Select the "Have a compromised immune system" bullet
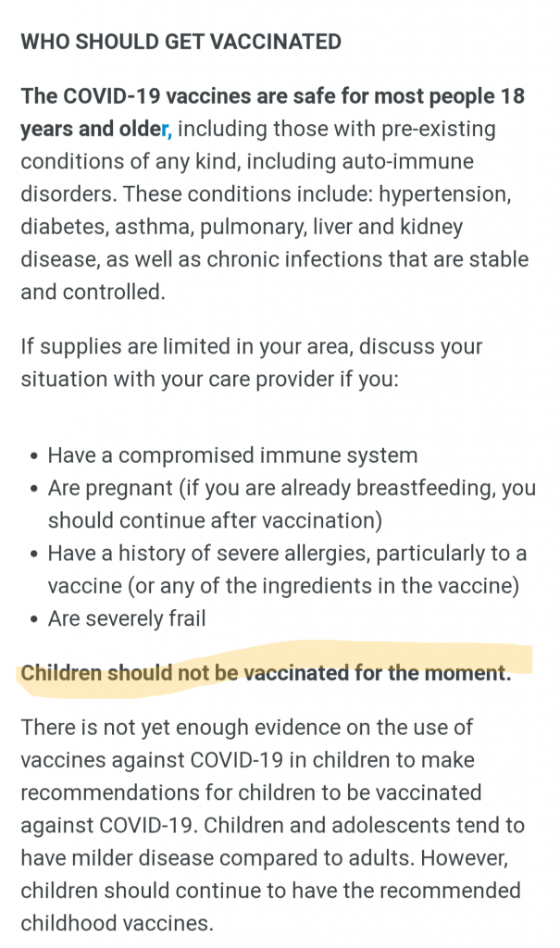 [232, 455]
